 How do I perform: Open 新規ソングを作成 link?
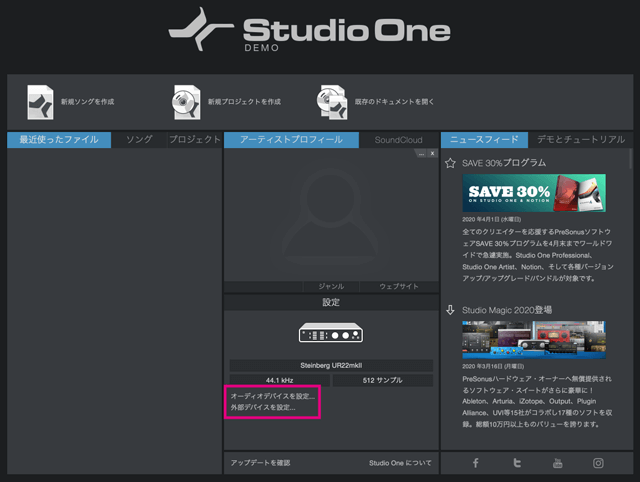(88, 102)
